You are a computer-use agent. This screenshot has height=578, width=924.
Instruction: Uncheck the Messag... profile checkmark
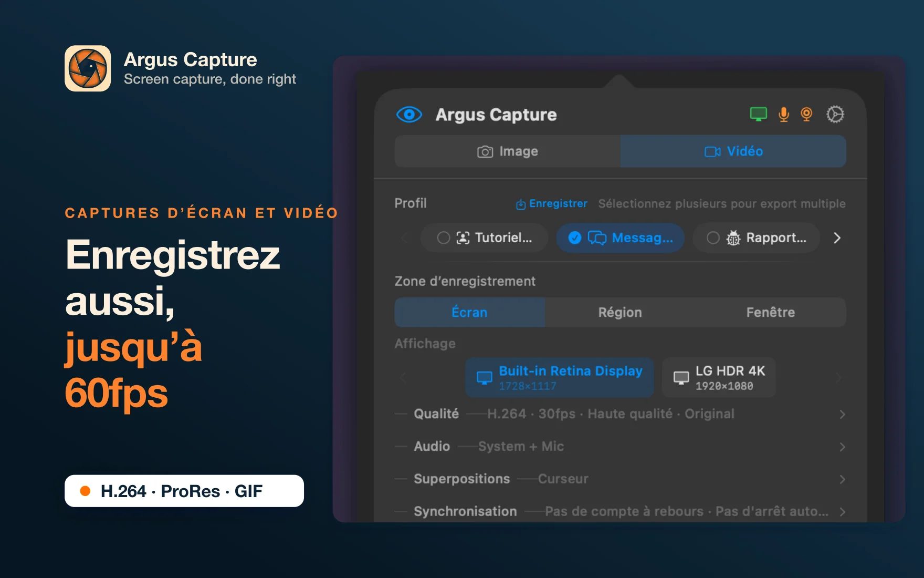click(x=575, y=238)
